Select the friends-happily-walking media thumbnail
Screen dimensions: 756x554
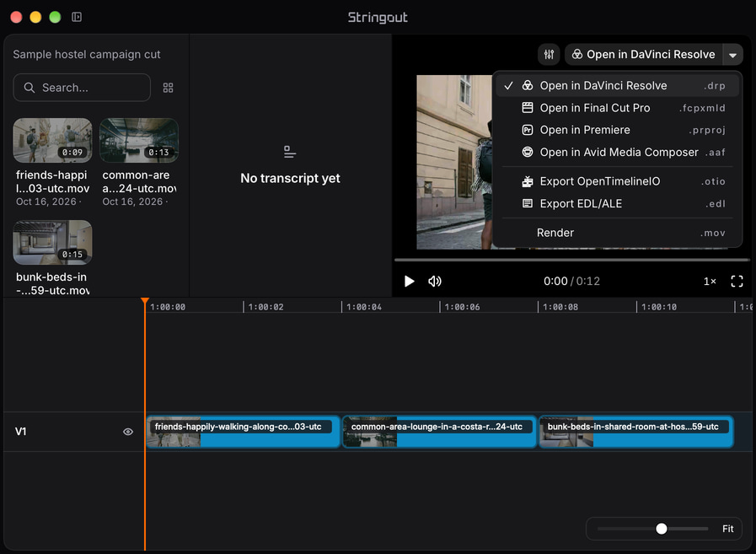[x=52, y=141]
